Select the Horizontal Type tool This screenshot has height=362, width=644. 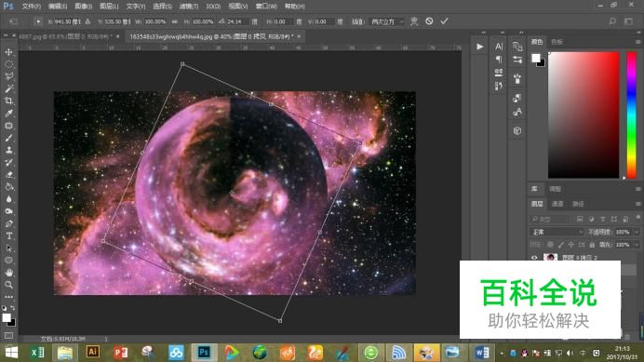point(8,235)
